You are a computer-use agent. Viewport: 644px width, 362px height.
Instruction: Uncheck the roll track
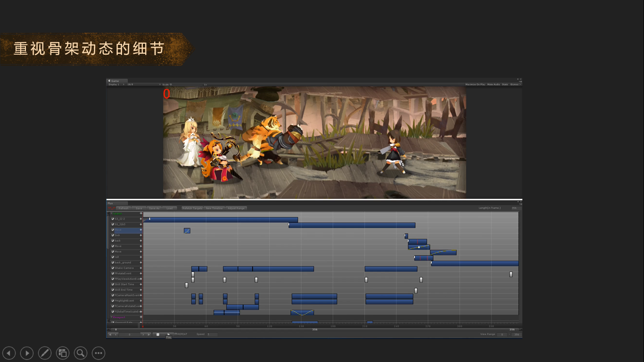coord(113,257)
